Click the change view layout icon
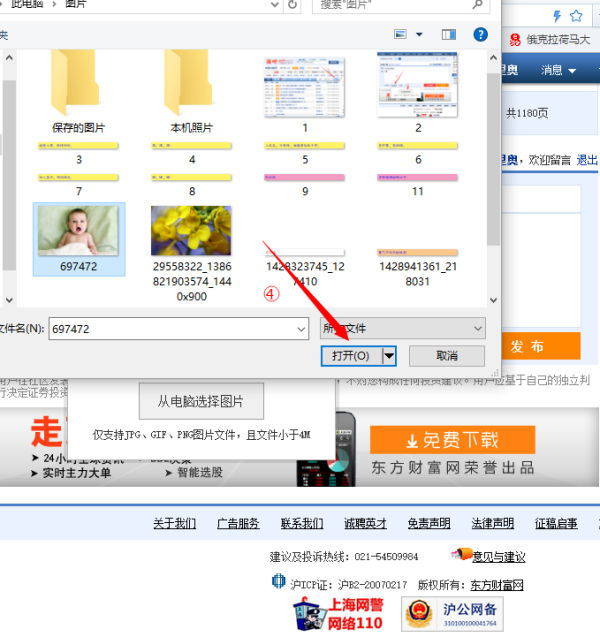This screenshot has height=637, width=600. pos(401,35)
